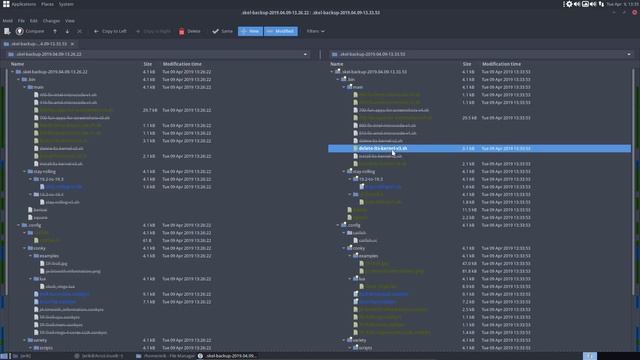
Task: Open the Places panel menu
Action: 47,4
